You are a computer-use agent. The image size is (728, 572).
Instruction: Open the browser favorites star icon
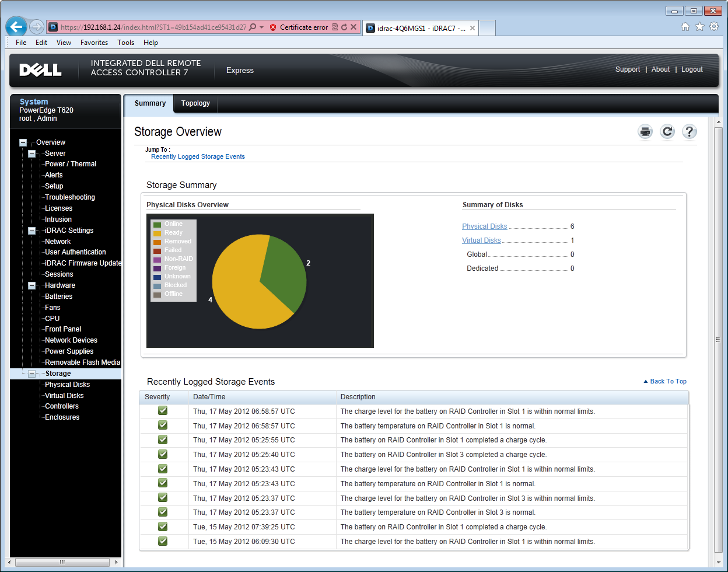coord(700,27)
